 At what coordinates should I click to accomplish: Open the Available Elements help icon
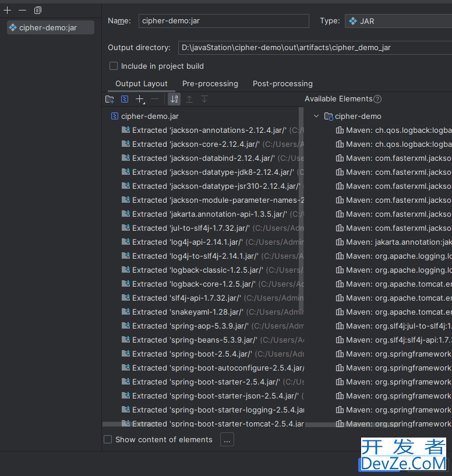(377, 99)
